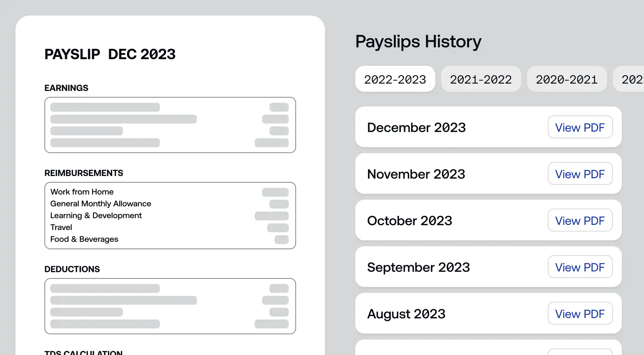Select the Food & Beverages entry
The width and height of the screenshot is (644, 355).
(84, 239)
